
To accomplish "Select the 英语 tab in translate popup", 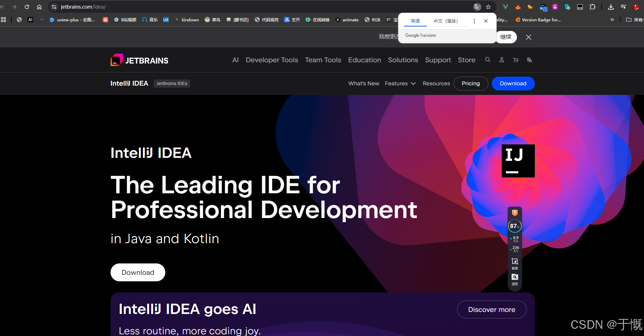I will click(x=415, y=21).
